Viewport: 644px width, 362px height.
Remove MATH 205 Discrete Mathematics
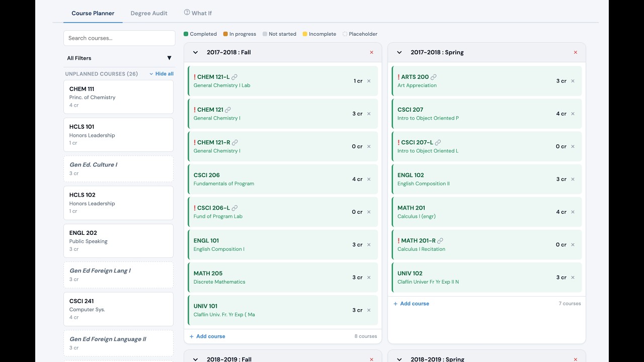point(369,278)
